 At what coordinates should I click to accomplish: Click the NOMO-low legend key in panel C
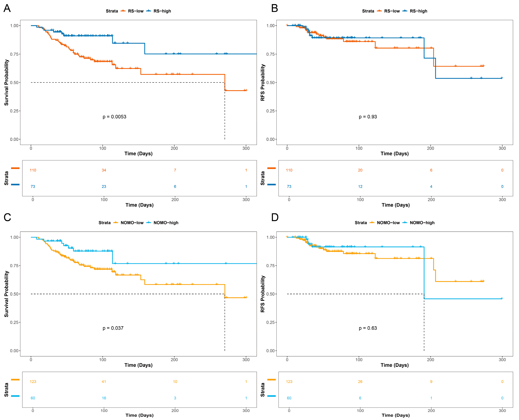click(116, 223)
